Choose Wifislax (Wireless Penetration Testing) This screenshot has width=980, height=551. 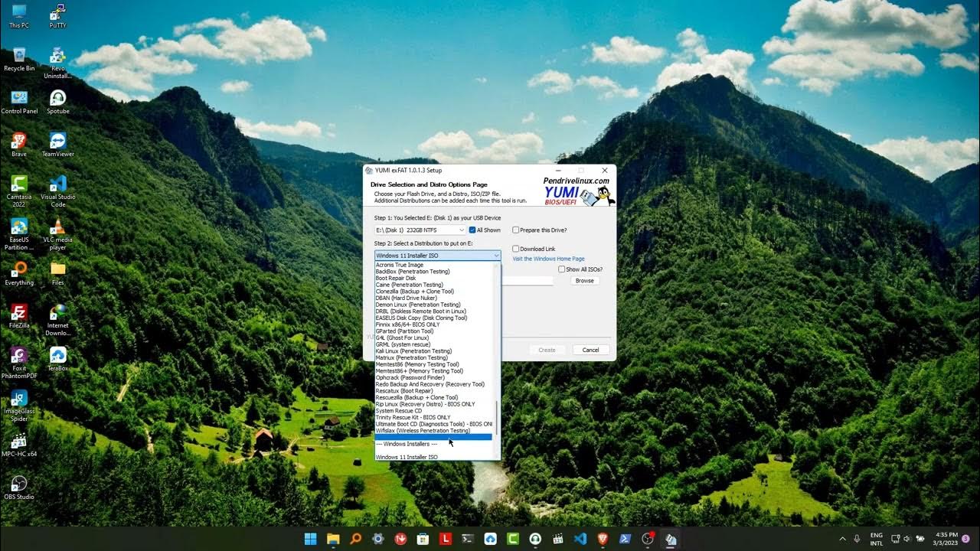(433, 431)
